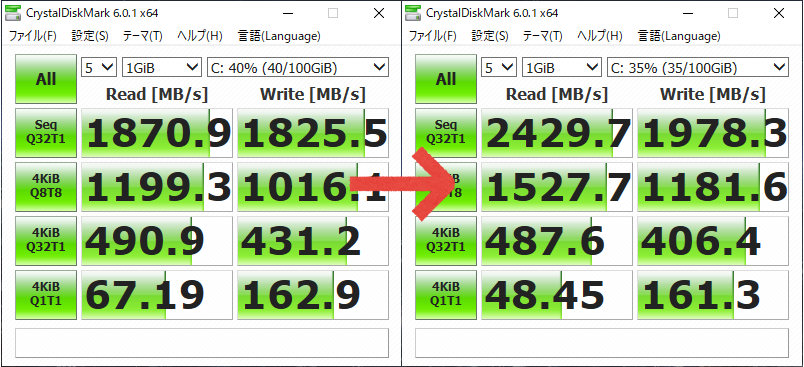Click the 4KiB Q1T1 read result 67.19
This screenshot has height=367, width=804.
(157, 295)
